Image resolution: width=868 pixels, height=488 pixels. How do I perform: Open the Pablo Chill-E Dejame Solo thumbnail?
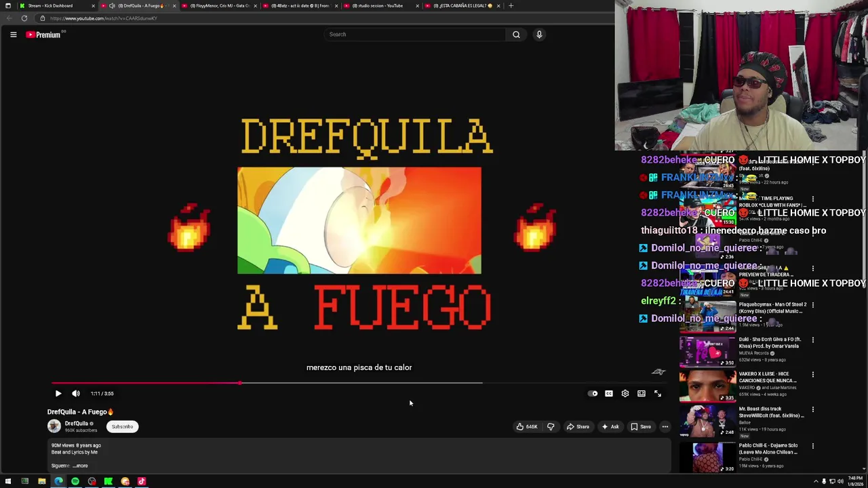point(708,457)
